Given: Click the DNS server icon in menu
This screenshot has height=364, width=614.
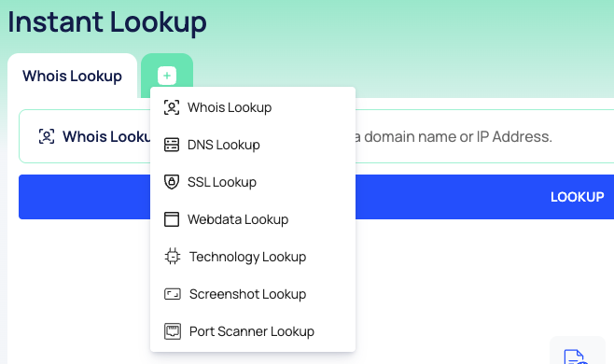Looking at the screenshot, I should click(x=172, y=145).
